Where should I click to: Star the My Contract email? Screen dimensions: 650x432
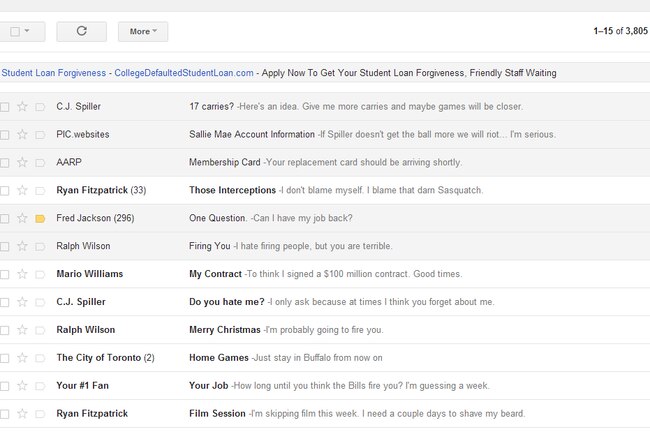(x=22, y=274)
